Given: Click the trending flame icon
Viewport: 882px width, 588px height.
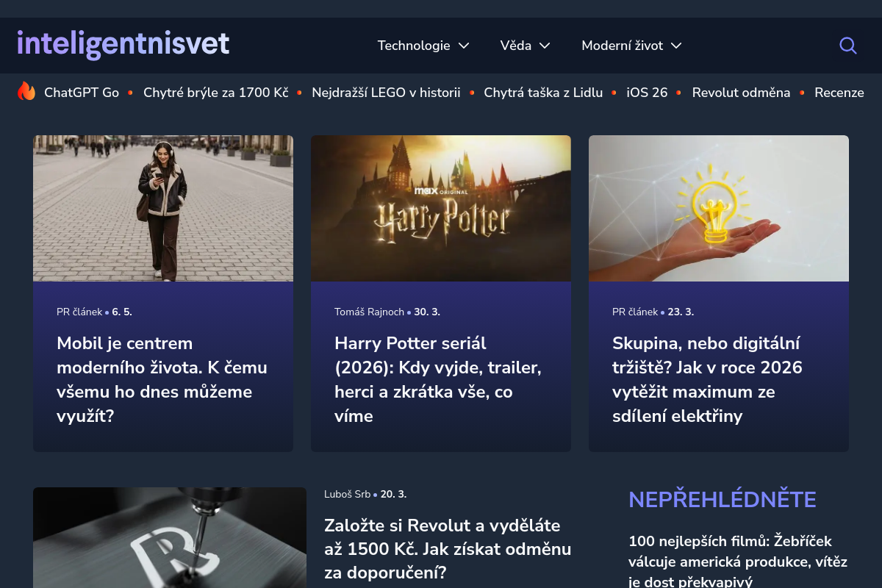Looking at the screenshot, I should pos(26,91).
